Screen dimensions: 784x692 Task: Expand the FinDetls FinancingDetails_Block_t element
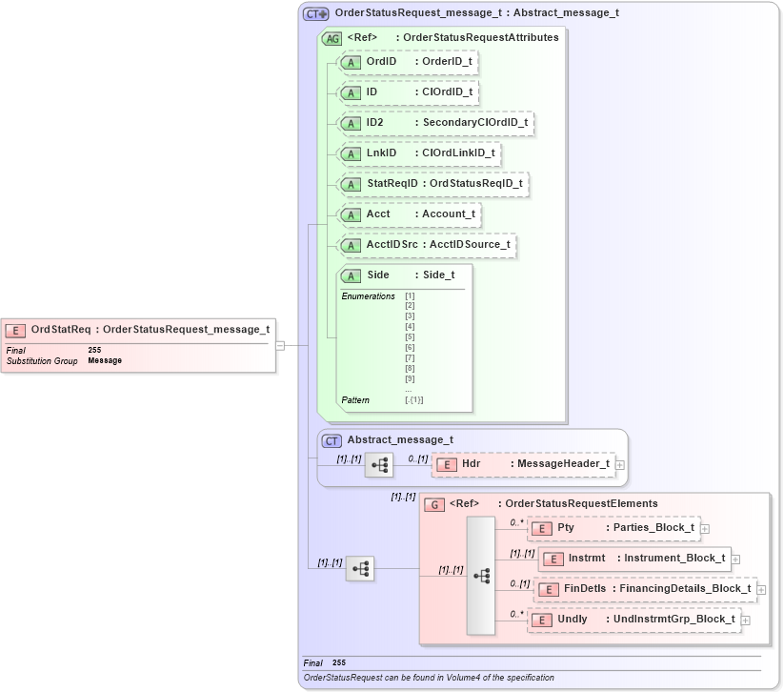click(760, 589)
